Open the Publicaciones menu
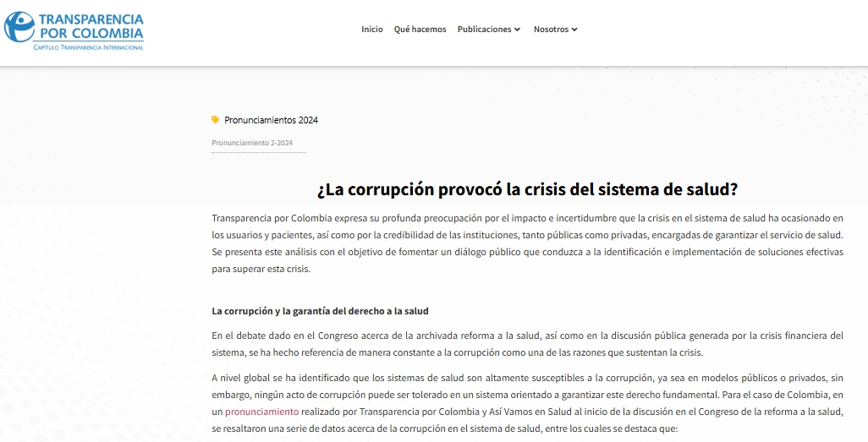Screen dimensions: 868x442 click(489, 30)
